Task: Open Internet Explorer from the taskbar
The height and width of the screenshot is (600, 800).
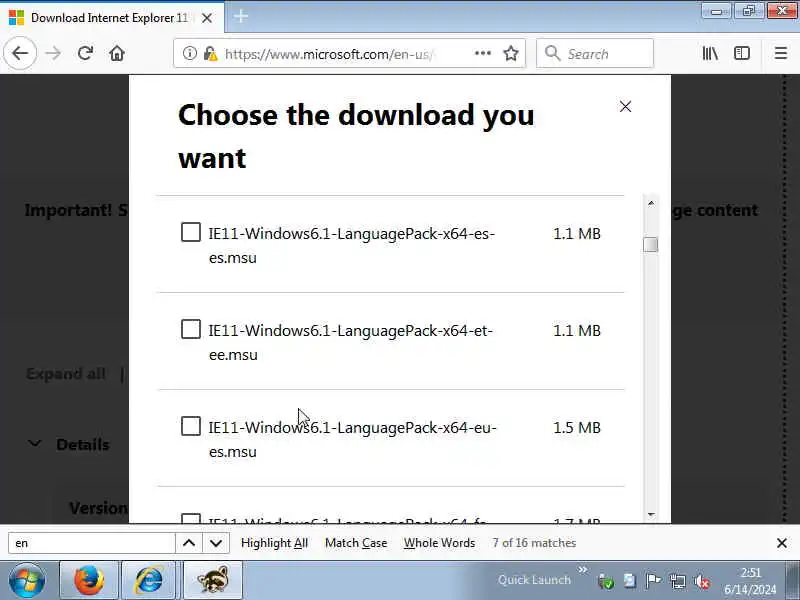Action: tap(148, 581)
